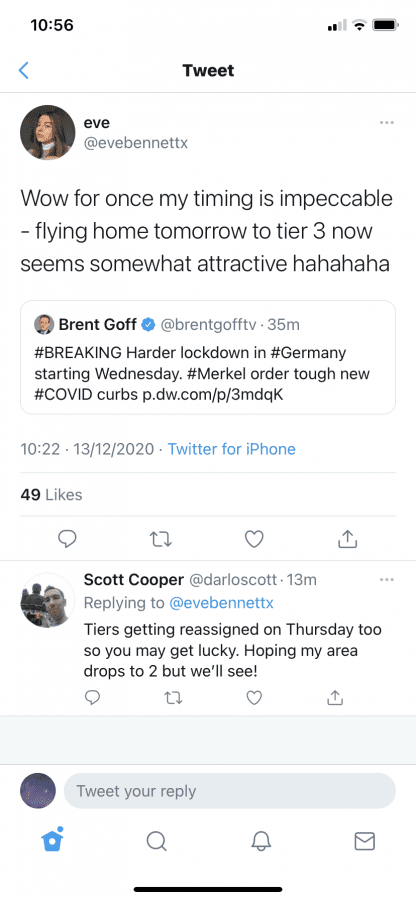Screen dimensions: 416x900
Task: Go to the Home tab
Action: (52, 840)
